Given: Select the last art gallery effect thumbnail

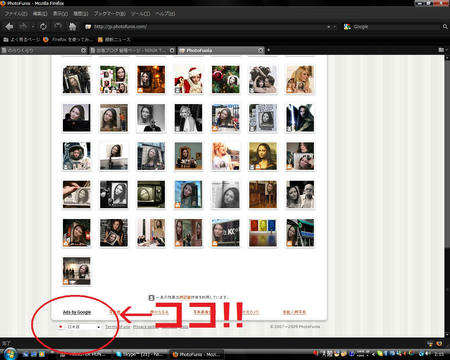Looking at the screenshot, I should 76,271.
